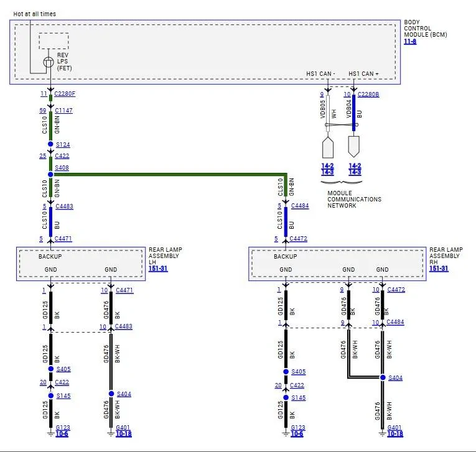The image size is (476, 452).
Task: Click the REV LPS FET symbol in BCM
Action: tap(49, 62)
